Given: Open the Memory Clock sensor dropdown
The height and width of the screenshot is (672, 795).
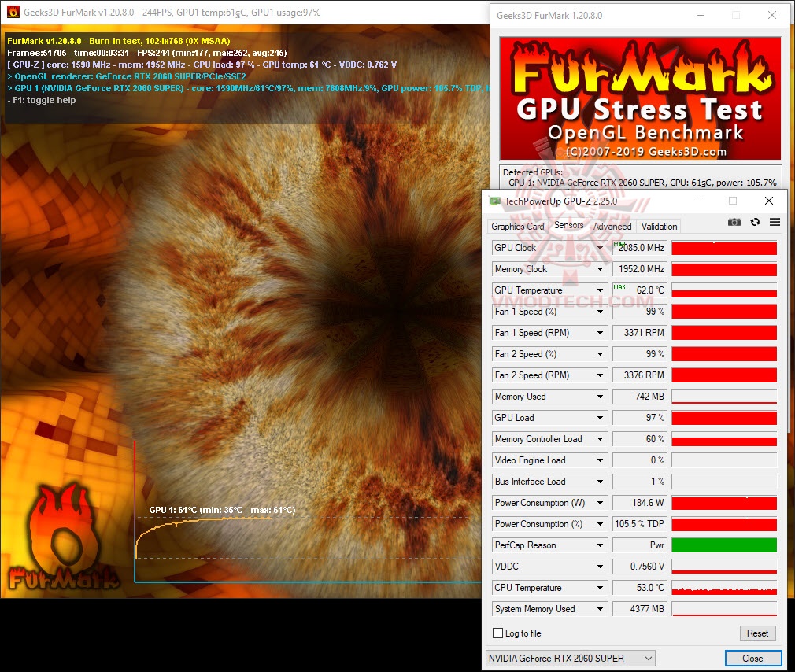Looking at the screenshot, I should pos(600,269).
